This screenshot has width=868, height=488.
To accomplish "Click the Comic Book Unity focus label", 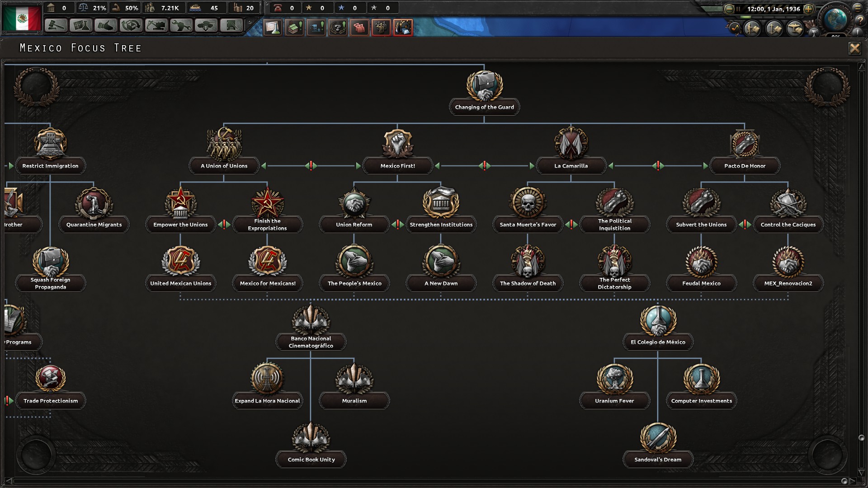I will coord(311,460).
